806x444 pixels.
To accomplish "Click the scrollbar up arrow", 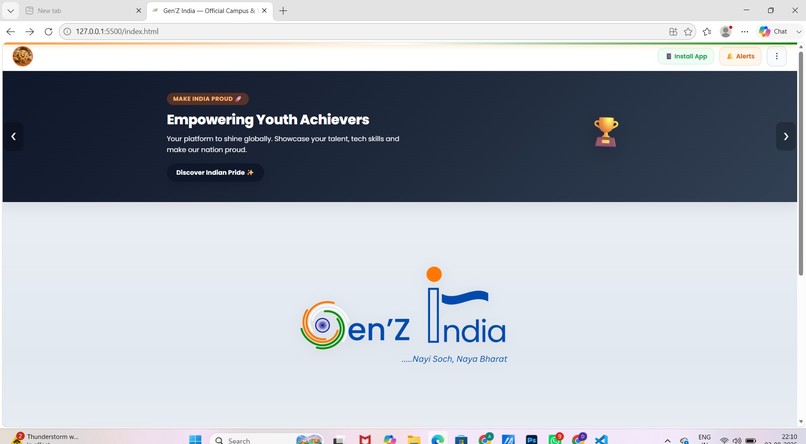I will (800, 47).
